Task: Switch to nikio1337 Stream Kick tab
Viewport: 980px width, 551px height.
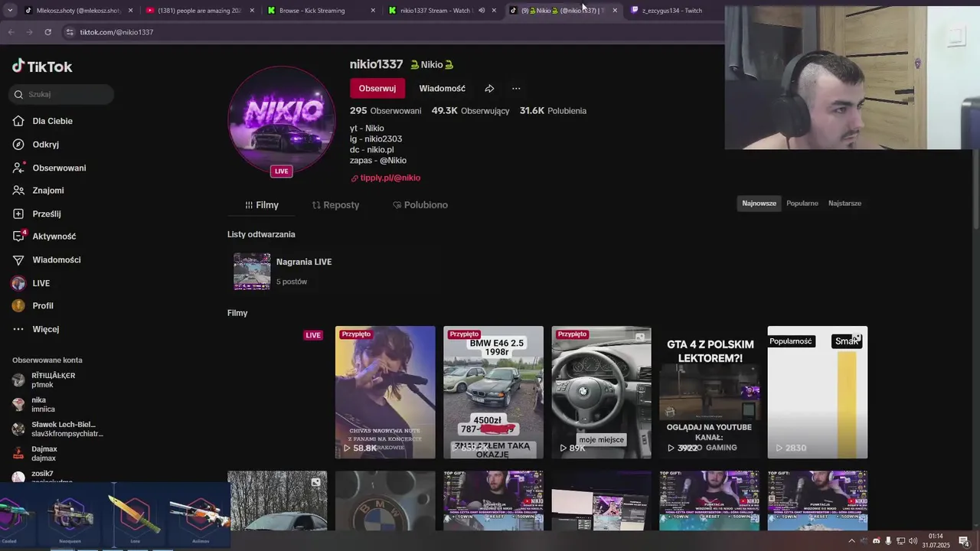Action: (x=435, y=11)
